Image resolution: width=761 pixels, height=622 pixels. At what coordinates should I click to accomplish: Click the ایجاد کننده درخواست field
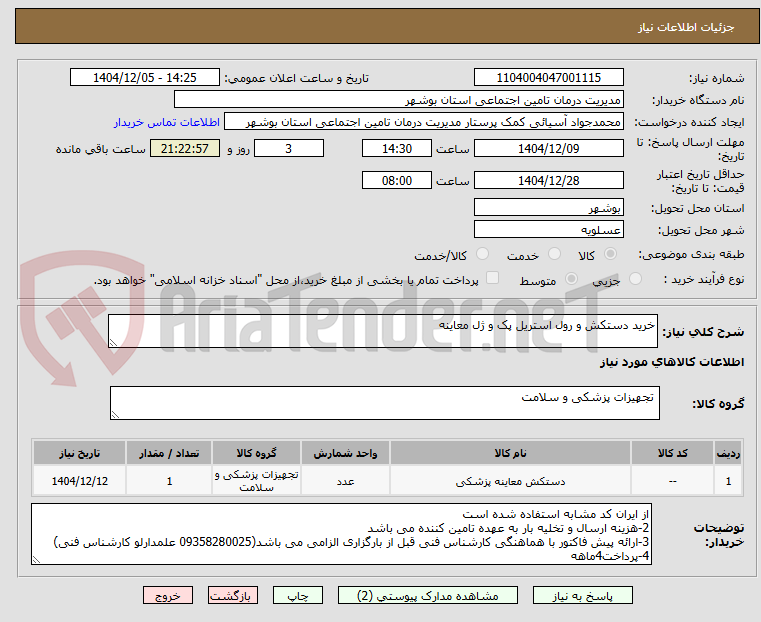coord(424,122)
